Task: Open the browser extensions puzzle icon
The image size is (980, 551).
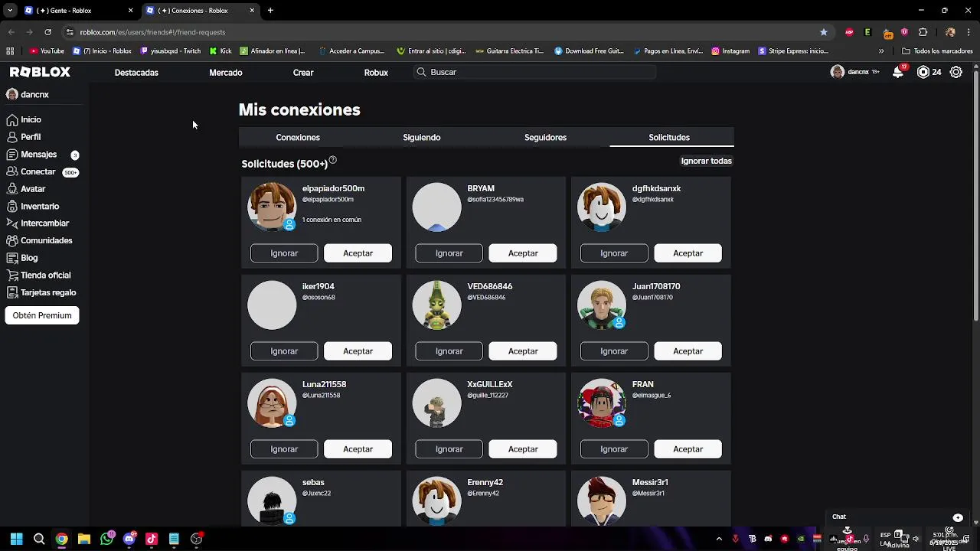Action: click(923, 32)
